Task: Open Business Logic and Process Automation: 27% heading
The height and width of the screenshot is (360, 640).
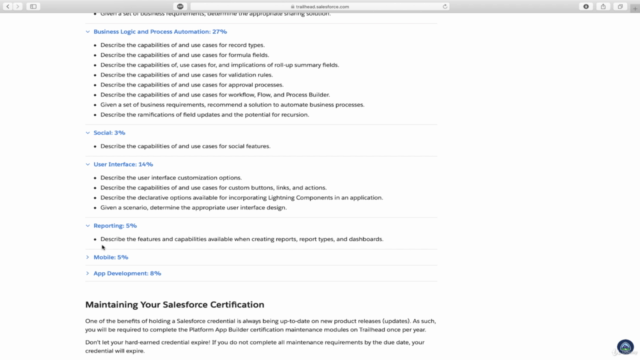Action: click(x=160, y=32)
